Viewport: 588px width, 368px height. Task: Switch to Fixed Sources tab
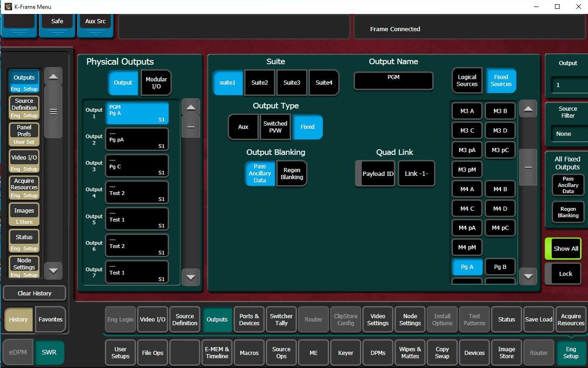coord(501,80)
